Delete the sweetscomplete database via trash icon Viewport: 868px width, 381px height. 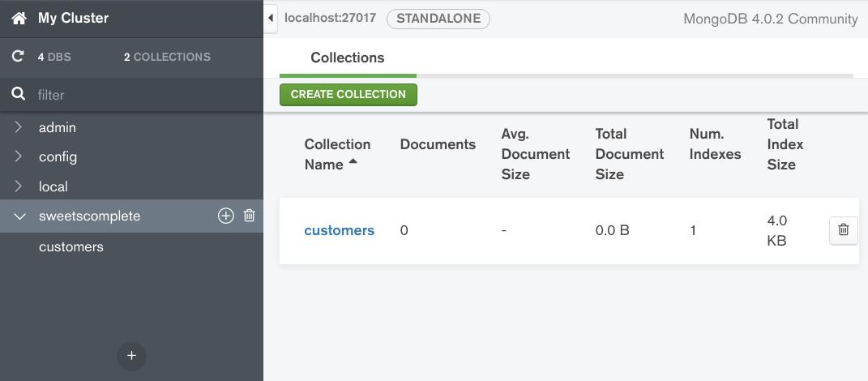250,216
